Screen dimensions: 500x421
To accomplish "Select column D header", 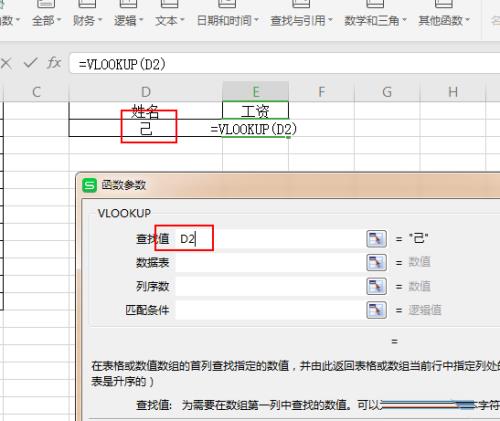I will click(x=146, y=92).
